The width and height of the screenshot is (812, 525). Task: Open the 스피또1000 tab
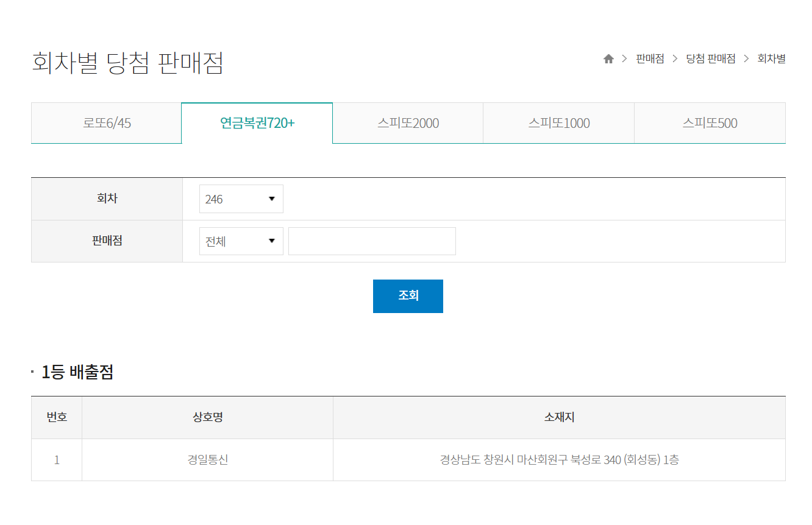(x=559, y=123)
